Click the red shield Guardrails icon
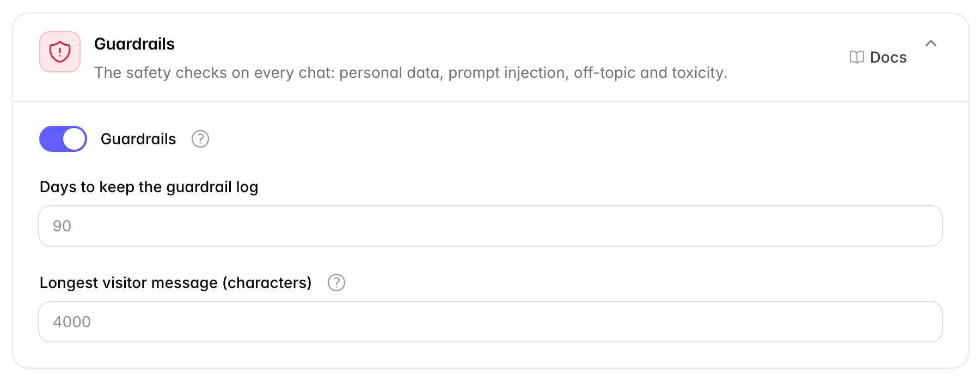Viewport: 980px width, 380px height. click(x=60, y=52)
